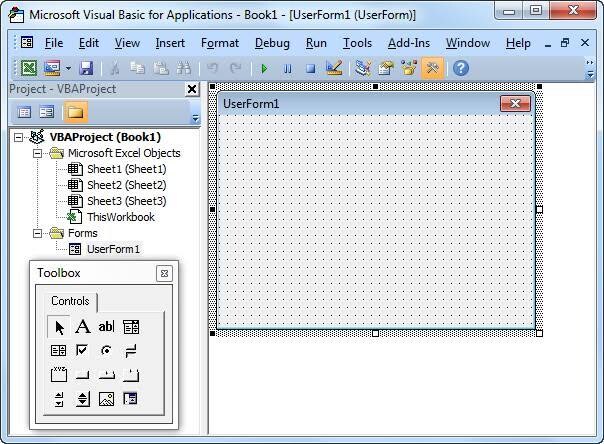Close the Project Explorer pane
Viewport: 604px width, 444px height.
coord(191,89)
